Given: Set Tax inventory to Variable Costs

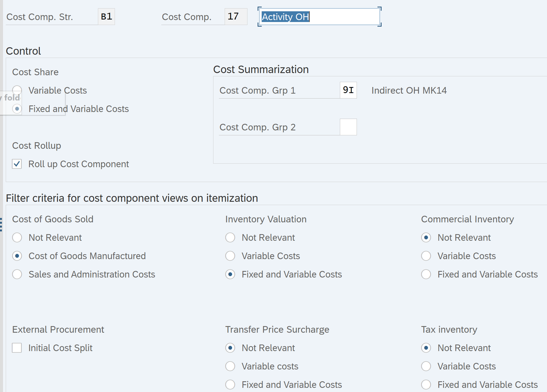Looking at the screenshot, I should tap(426, 366).
